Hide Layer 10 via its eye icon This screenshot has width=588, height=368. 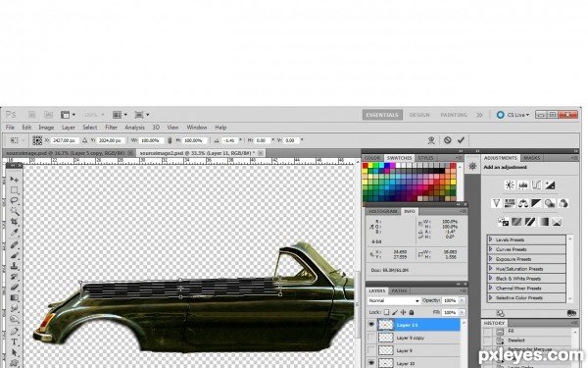371,363
